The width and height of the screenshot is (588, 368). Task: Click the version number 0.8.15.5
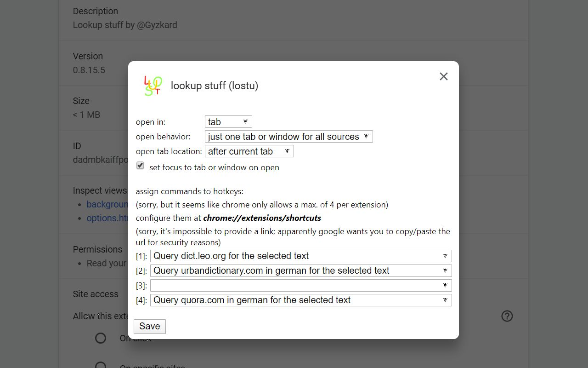click(x=89, y=70)
